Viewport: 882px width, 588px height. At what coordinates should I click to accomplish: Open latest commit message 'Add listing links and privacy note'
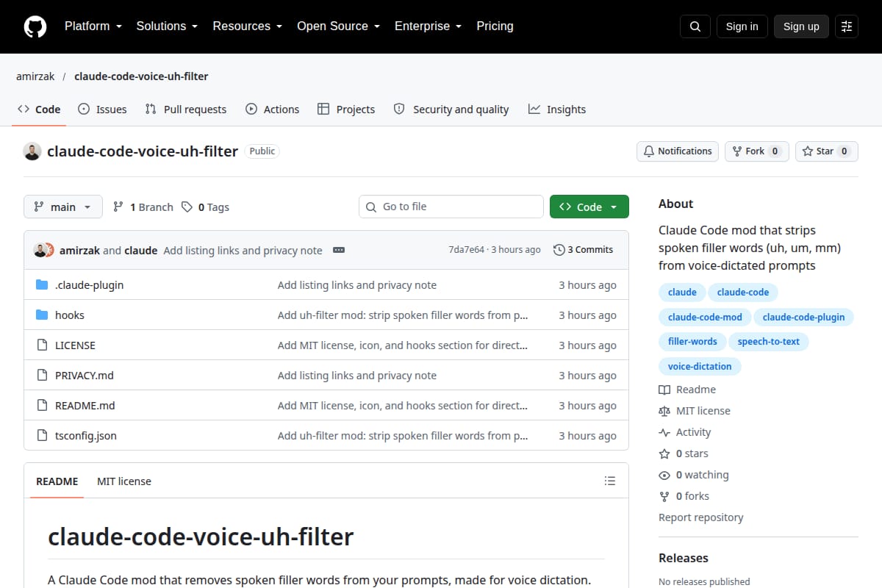243,251
